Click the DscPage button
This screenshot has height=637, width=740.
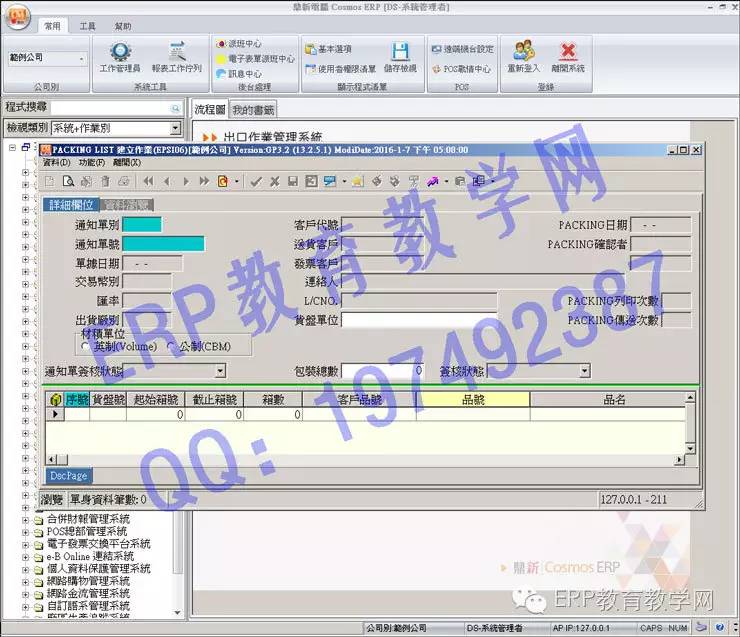tap(70, 476)
